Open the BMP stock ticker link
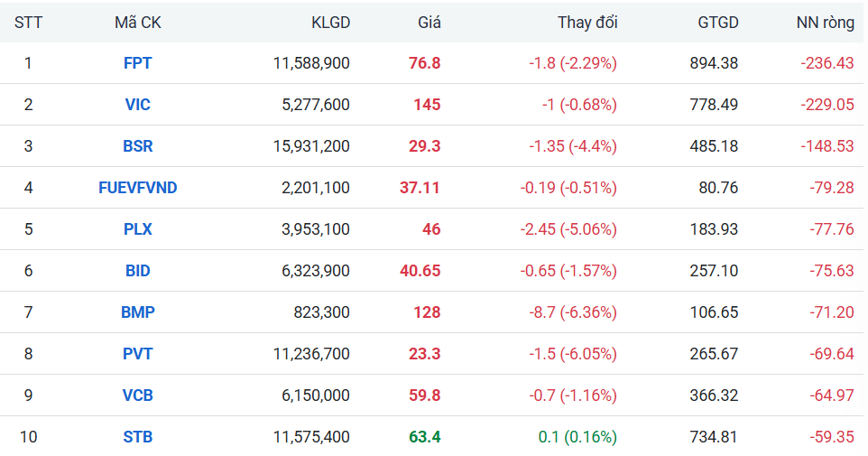Image resolution: width=868 pixels, height=456 pixels. click(x=137, y=312)
